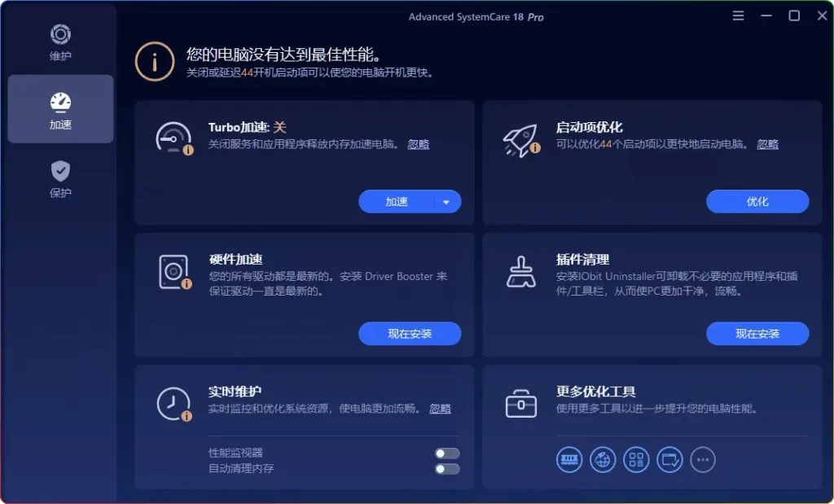The height and width of the screenshot is (504, 834).
Task: Click the 插件清理 broom icon
Action: click(520, 272)
